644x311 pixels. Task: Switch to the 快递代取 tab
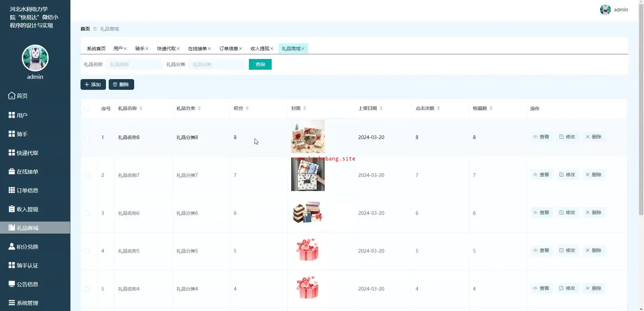pyautogui.click(x=166, y=49)
